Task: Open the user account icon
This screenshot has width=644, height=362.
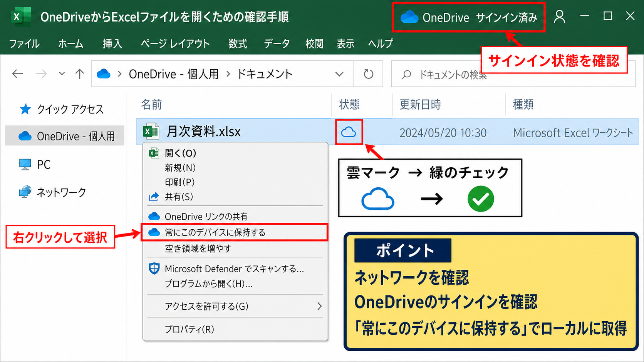Action: (x=559, y=17)
